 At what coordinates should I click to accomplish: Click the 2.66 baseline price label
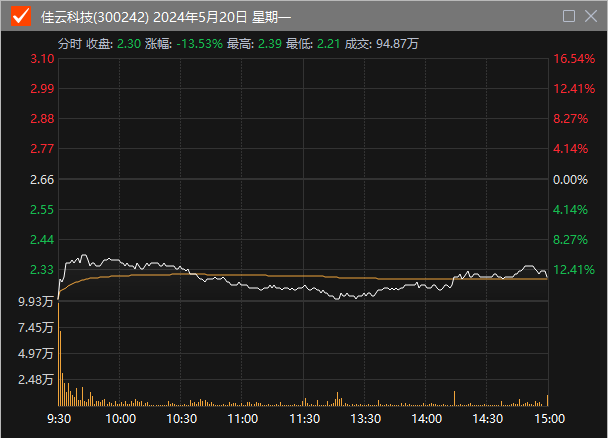(42, 180)
